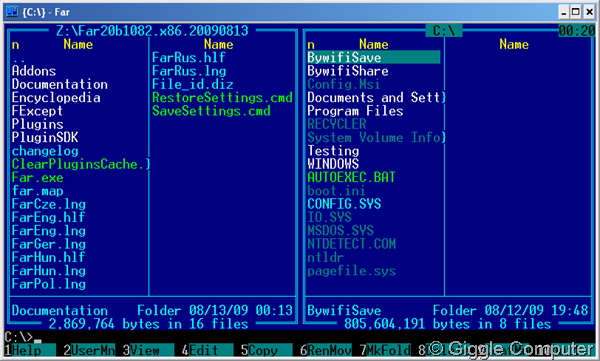Click the '805,604,191 bytes in 8 files' summary
The height and width of the screenshot is (361, 600).
tap(447, 324)
